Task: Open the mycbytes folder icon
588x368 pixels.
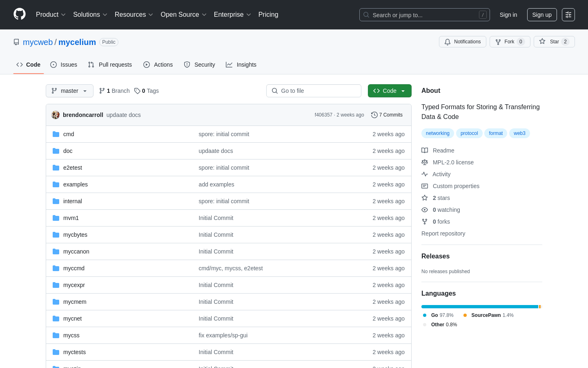Action: (56, 235)
